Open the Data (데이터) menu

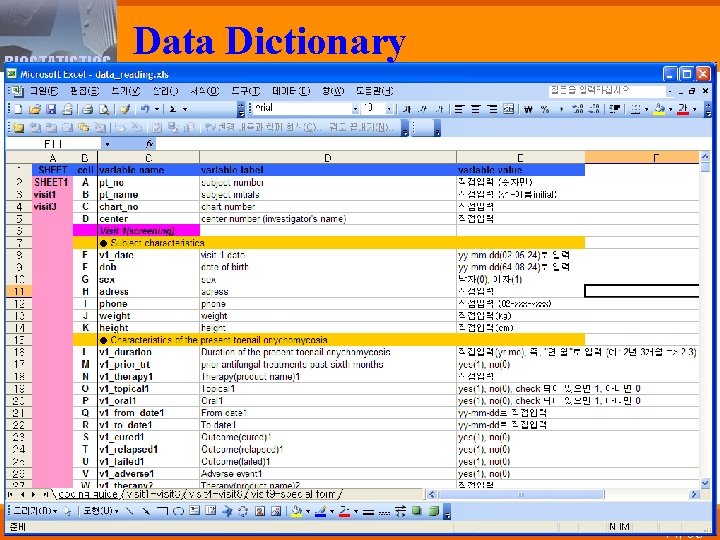(x=291, y=91)
